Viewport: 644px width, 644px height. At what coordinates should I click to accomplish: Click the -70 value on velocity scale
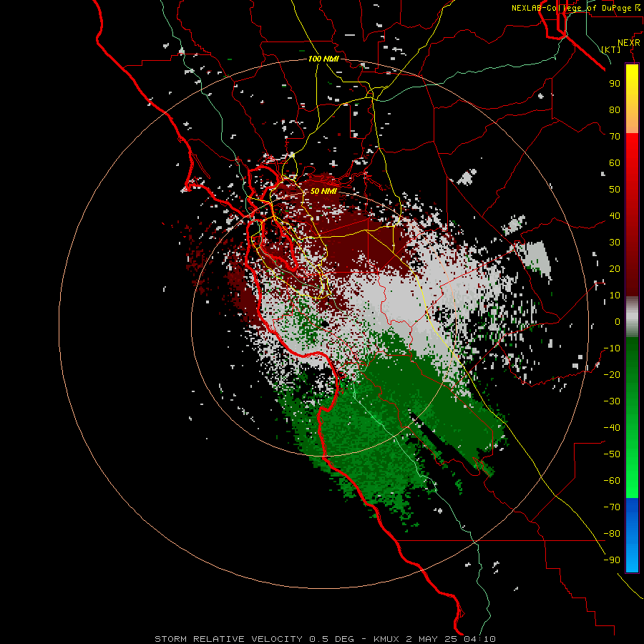[612, 507]
